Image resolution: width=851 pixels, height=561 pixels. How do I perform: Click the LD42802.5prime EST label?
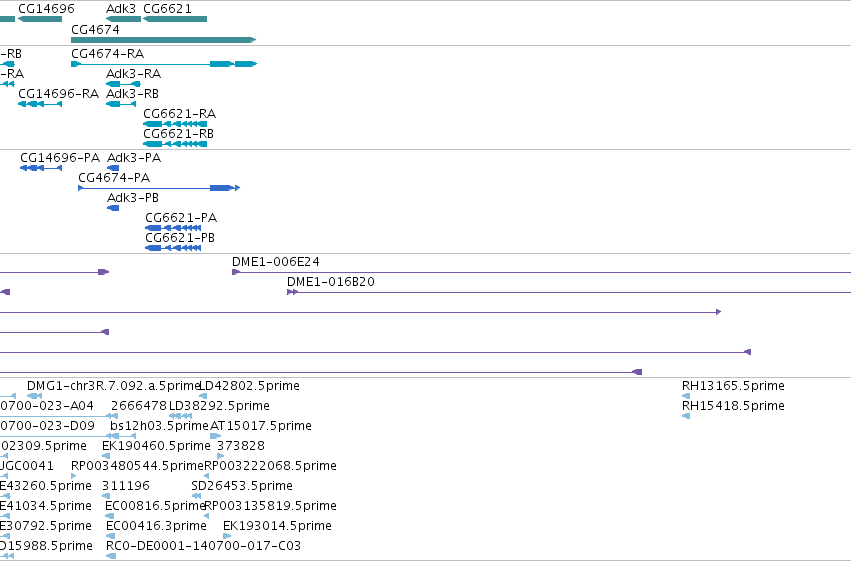pos(250,386)
